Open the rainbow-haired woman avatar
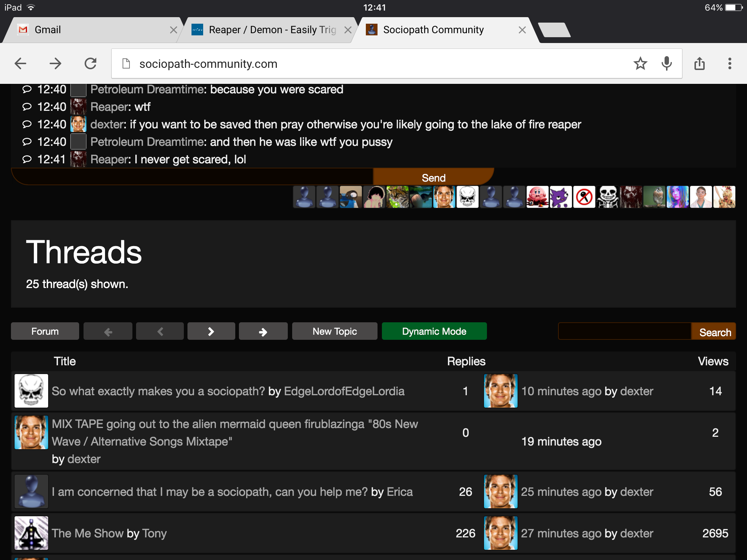The width and height of the screenshot is (747, 560). tap(677, 197)
